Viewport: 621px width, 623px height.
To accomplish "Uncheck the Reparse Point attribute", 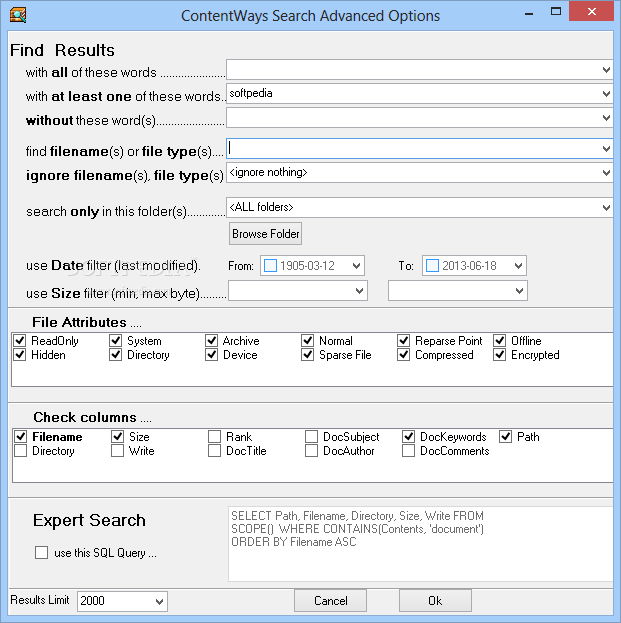I will [x=404, y=341].
